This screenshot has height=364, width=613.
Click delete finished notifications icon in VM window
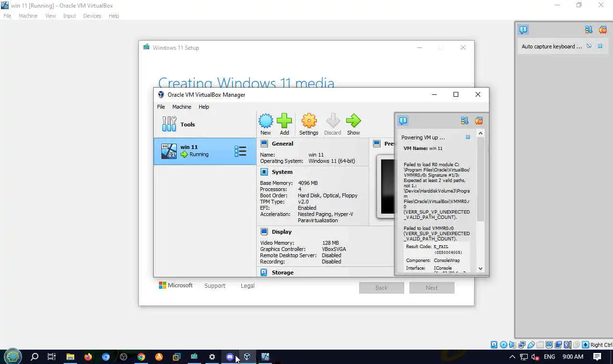(x=603, y=30)
